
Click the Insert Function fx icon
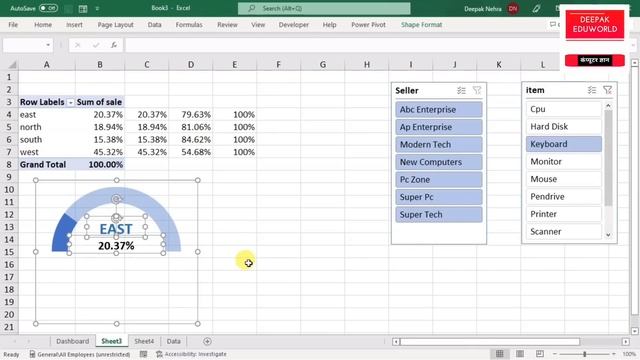click(x=114, y=45)
